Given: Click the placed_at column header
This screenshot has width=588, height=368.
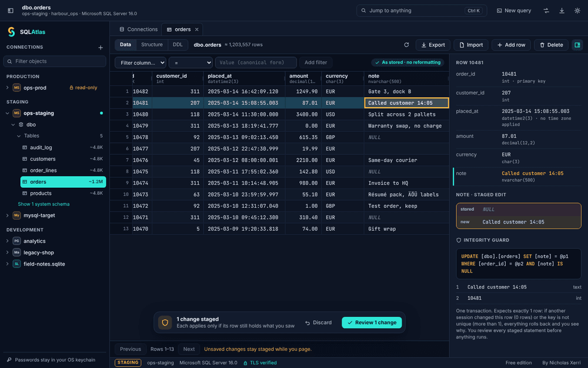Looking at the screenshot, I should tap(244, 78).
